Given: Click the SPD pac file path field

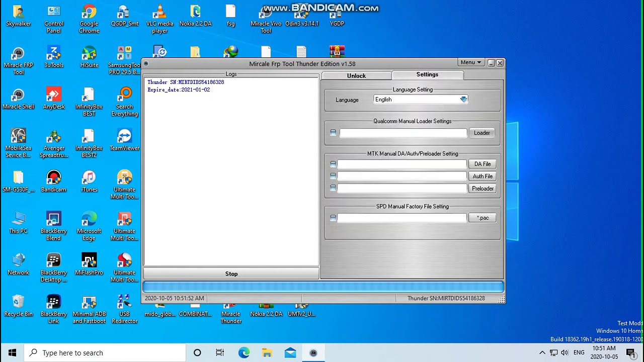Looking at the screenshot, I should point(403,218).
